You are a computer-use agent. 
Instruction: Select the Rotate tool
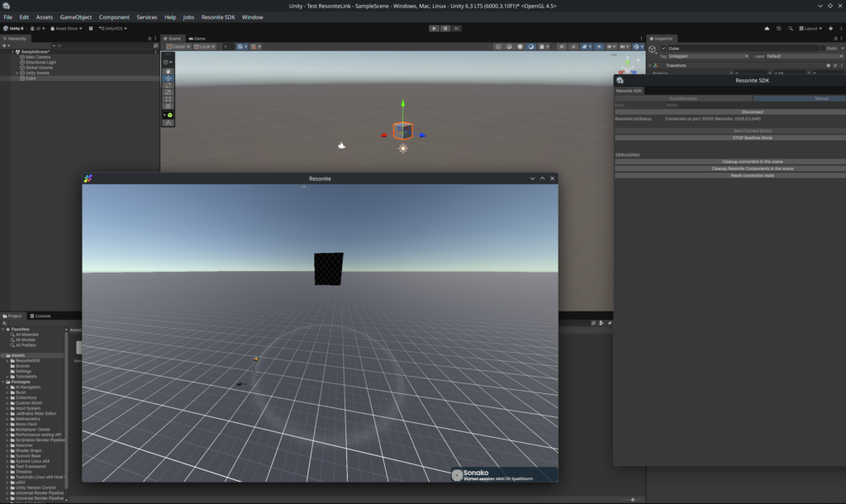168,87
